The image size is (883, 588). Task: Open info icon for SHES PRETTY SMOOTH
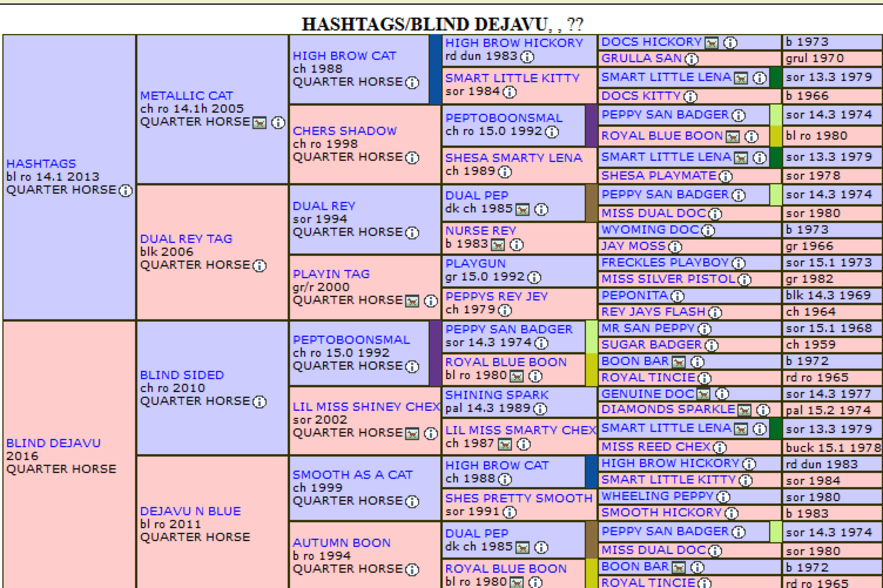pyautogui.click(x=510, y=513)
